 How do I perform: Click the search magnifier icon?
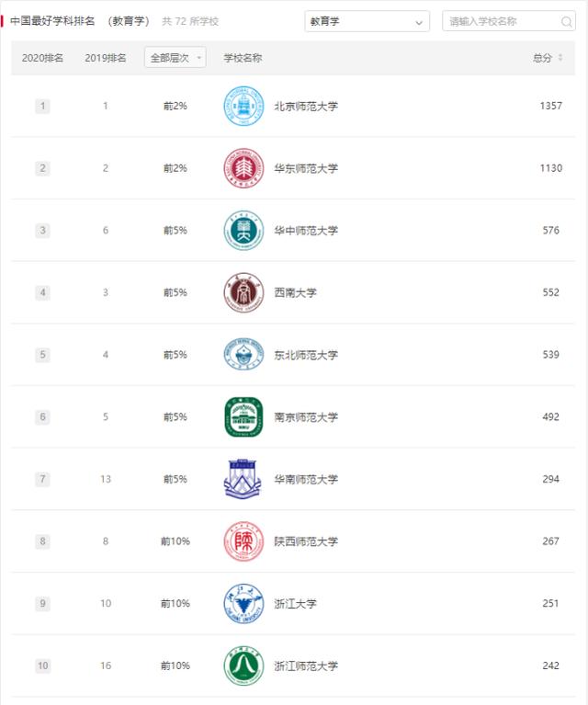[567, 21]
